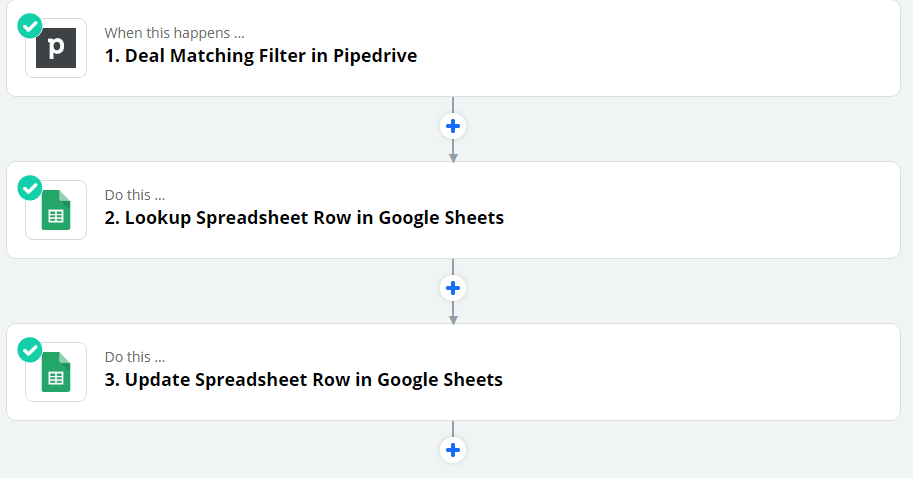Click the arrowhead pointing into the Update step

click(x=453, y=320)
